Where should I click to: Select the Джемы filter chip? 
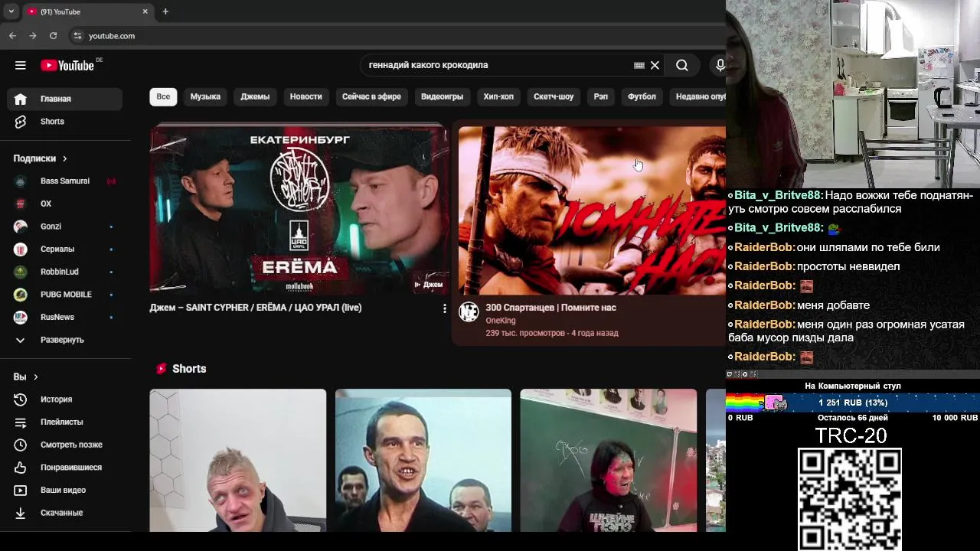click(x=255, y=96)
